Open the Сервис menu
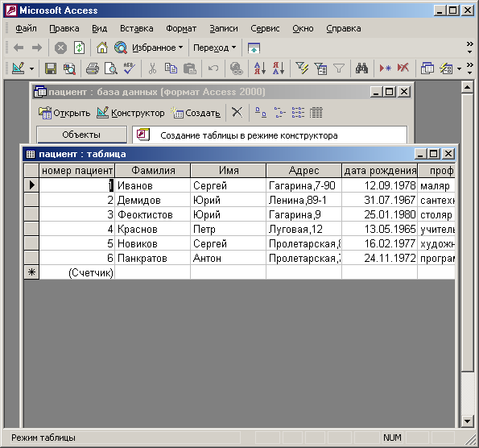The height and width of the screenshot is (448, 479). (x=265, y=28)
